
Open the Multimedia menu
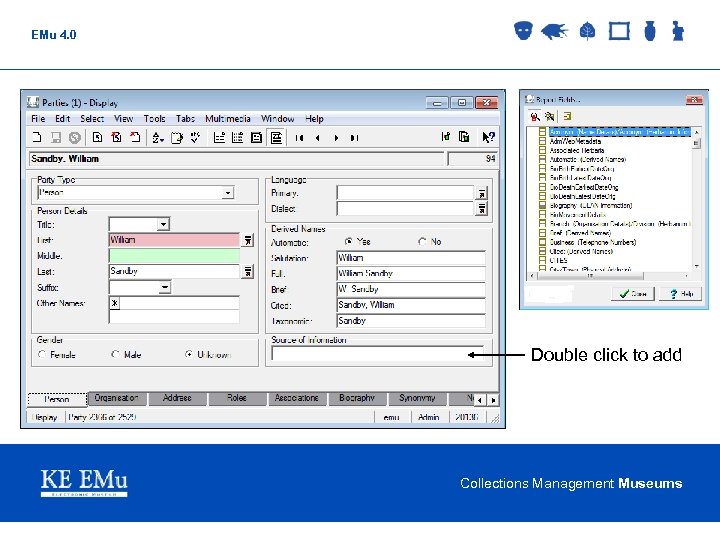[x=228, y=119]
